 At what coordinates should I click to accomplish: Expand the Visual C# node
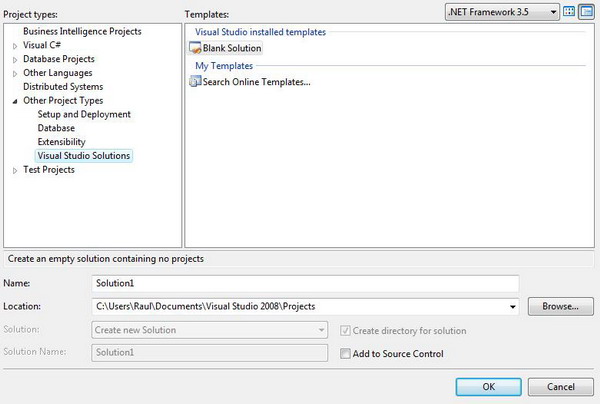tap(15, 46)
